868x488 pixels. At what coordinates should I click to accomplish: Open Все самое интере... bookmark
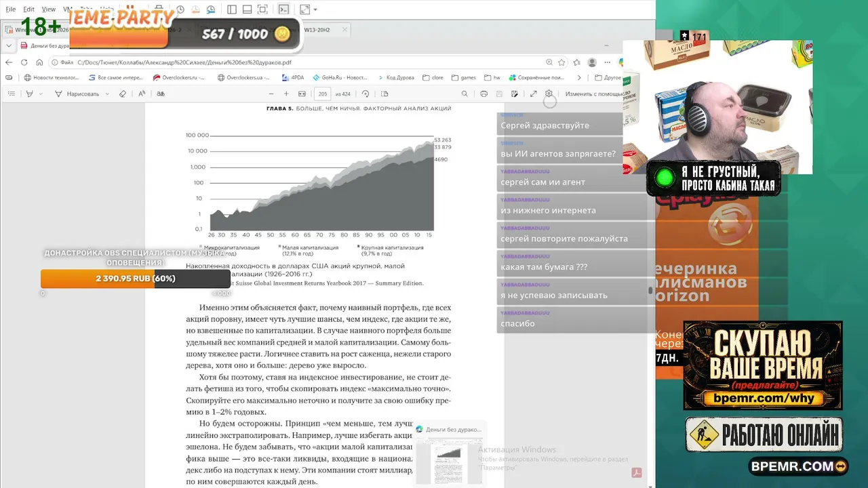pyautogui.click(x=115, y=77)
